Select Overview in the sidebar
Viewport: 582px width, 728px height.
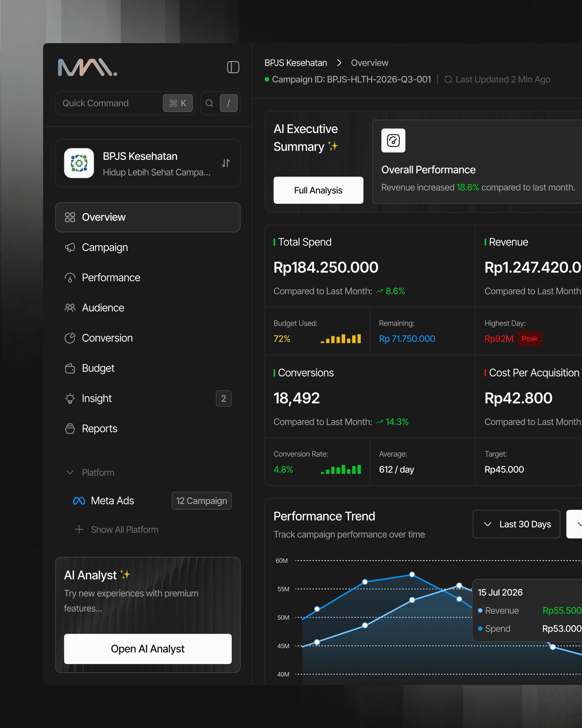[148, 217]
